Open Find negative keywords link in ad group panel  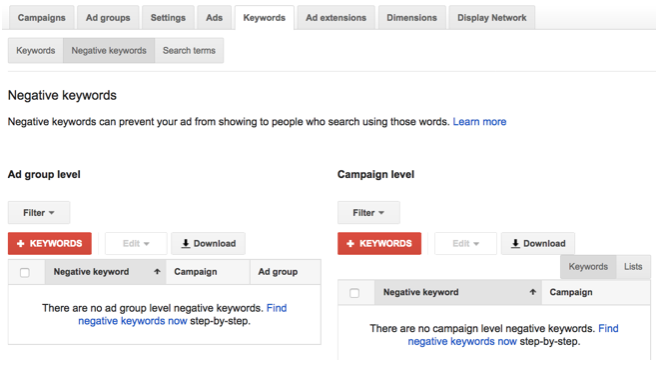182,314
